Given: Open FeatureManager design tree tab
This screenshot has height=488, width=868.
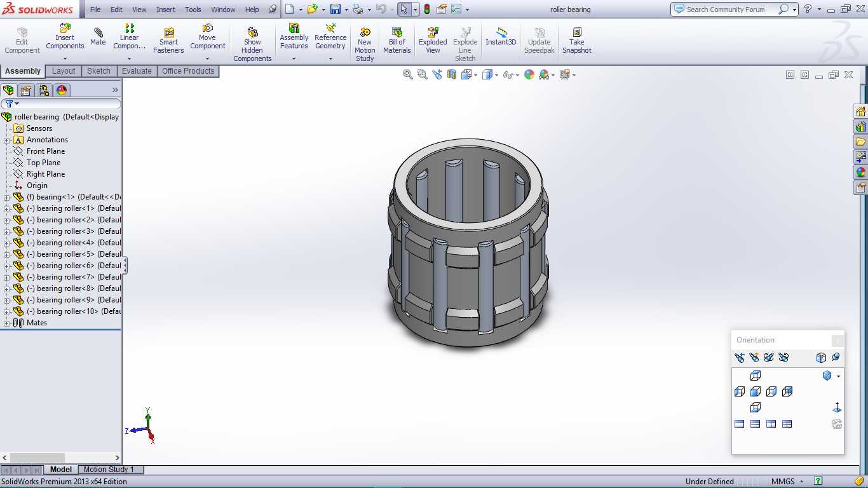Looking at the screenshot, I should 8,90.
